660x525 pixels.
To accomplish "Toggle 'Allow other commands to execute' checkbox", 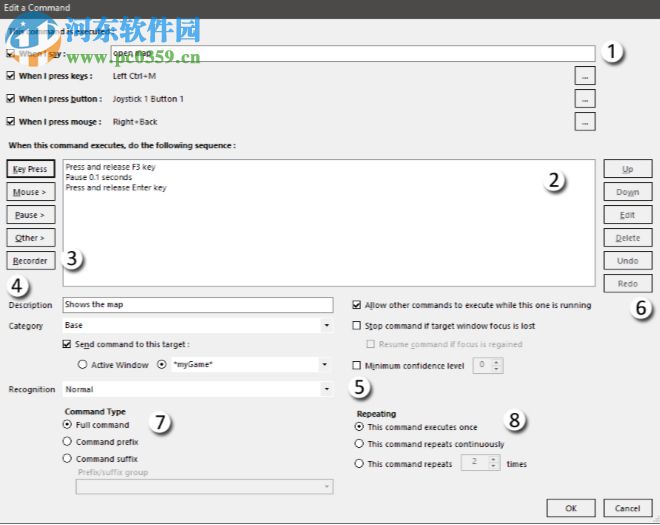I will point(357,305).
